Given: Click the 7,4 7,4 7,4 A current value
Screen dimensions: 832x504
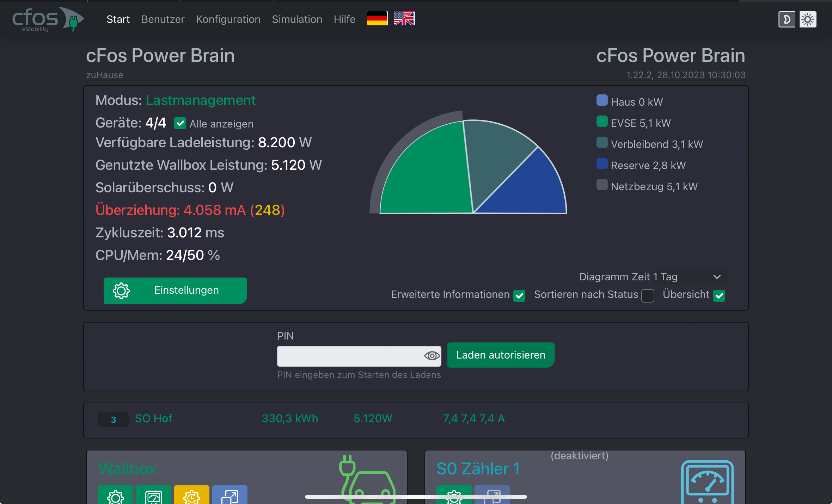Looking at the screenshot, I should tap(474, 418).
